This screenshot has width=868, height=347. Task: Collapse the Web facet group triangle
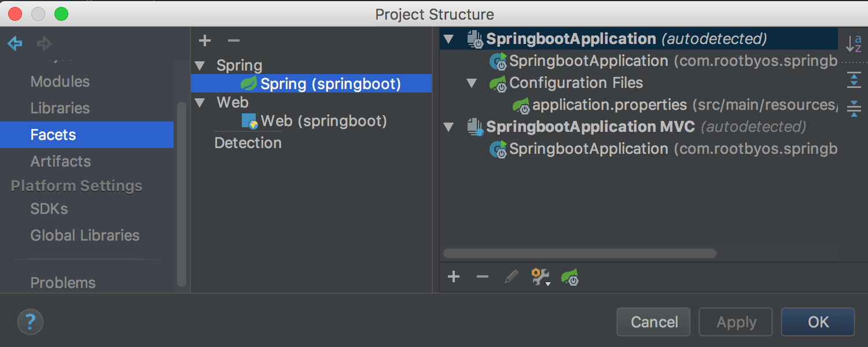pyautogui.click(x=200, y=102)
